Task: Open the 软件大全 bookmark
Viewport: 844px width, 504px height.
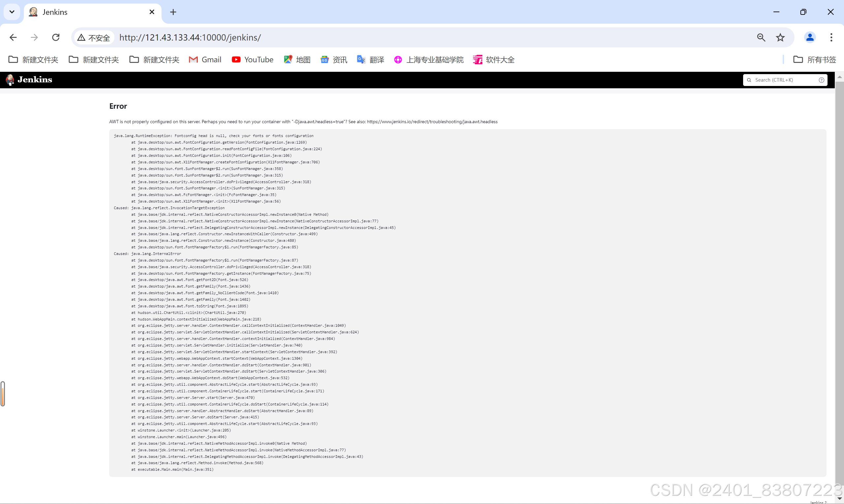Action: click(x=494, y=59)
